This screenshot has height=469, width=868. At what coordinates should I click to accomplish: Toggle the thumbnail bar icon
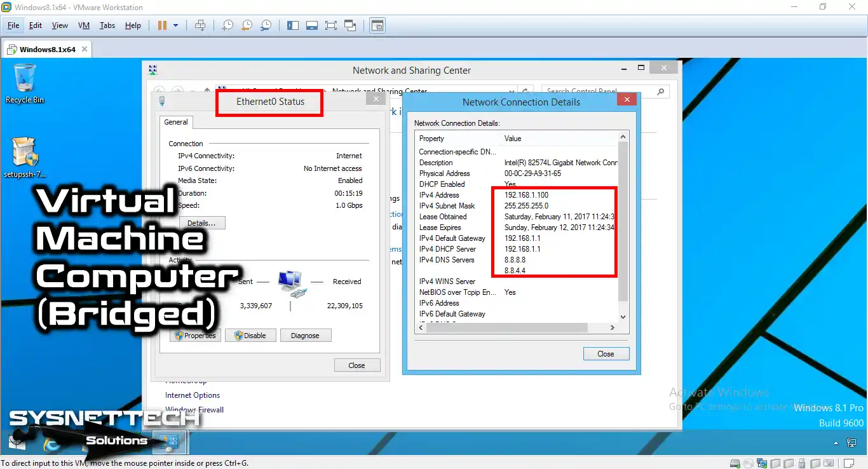point(312,25)
